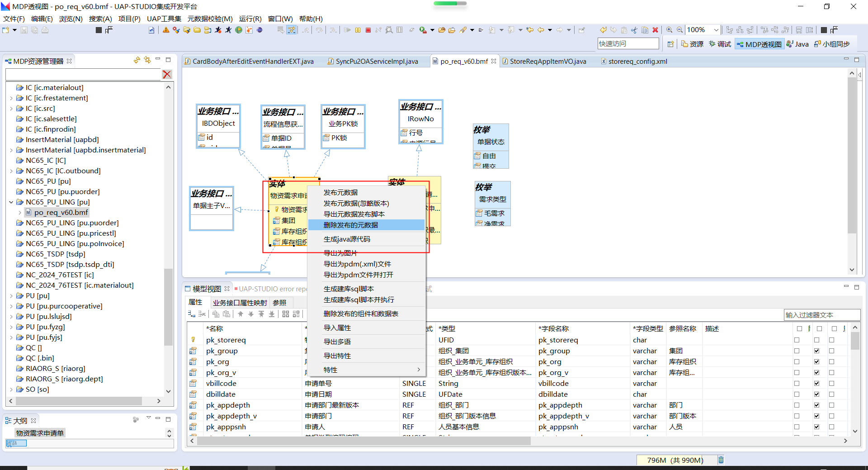868x470 pixels.
Task: Click the ruler measurement icon in the toolbar
Action: coord(108,30)
